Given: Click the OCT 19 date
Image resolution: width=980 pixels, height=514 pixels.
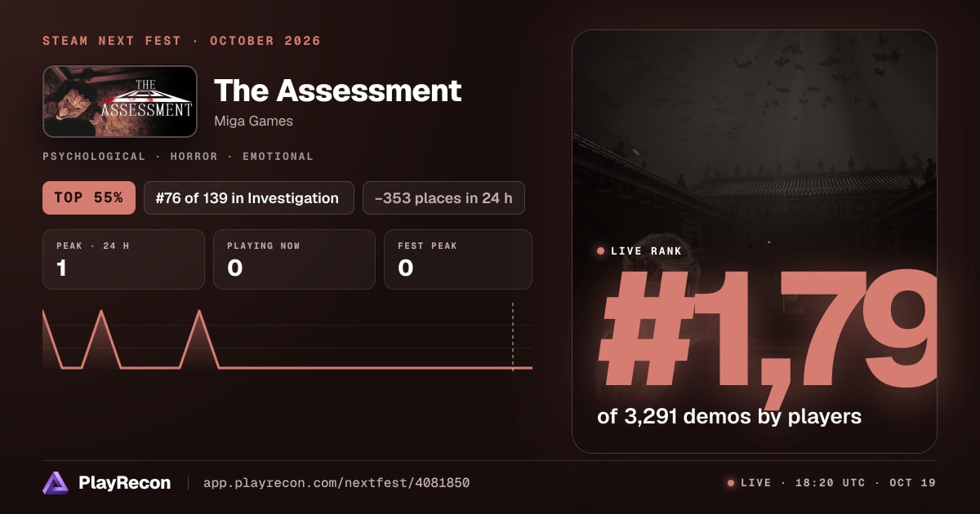Looking at the screenshot, I should (911, 483).
